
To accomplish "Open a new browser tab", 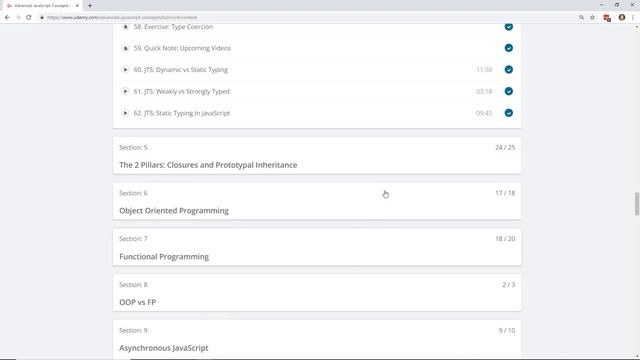I will (x=90, y=6).
